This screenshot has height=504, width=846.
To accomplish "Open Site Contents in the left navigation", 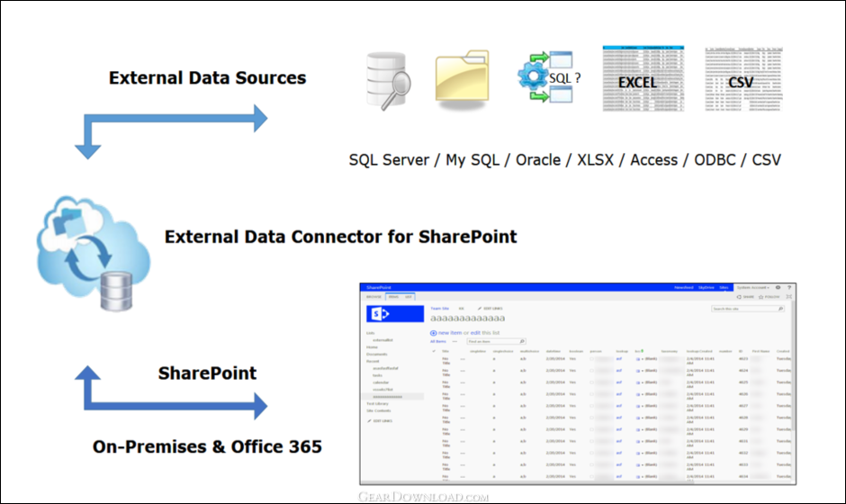I will pos(379,410).
